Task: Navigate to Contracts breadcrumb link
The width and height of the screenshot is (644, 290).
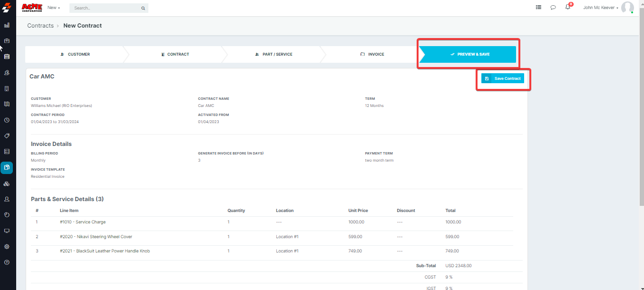Action: 40,26
